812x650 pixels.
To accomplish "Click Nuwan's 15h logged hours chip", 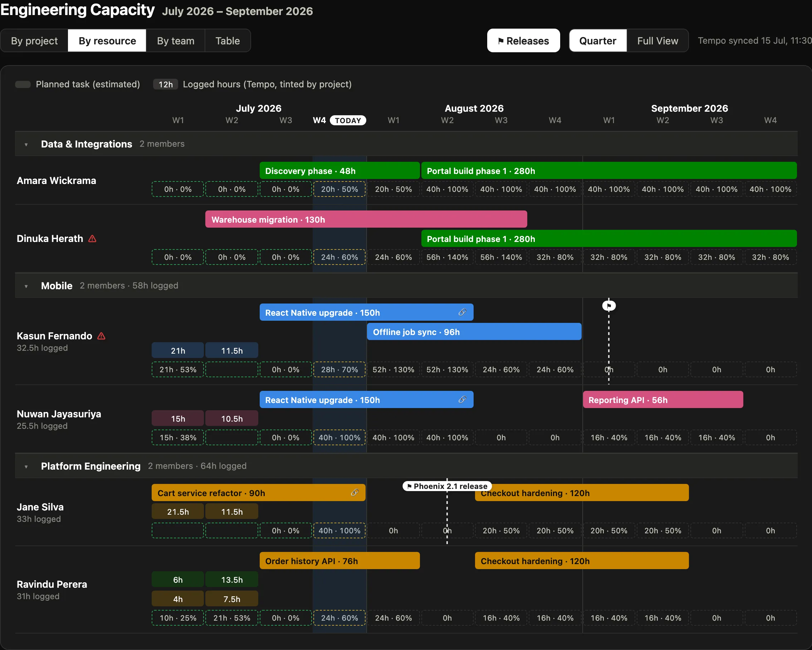I will (178, 419).
